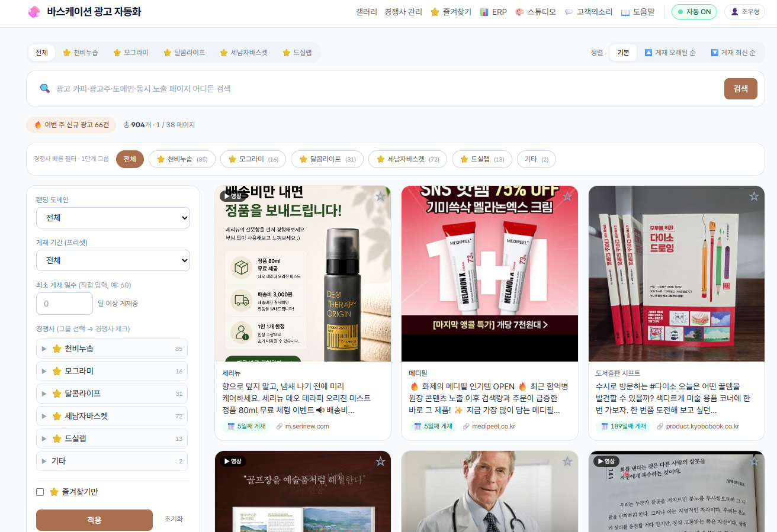This screenshot has height=532, width=777.
Task: Expand the 달콤라이프 competitor group
Action: [x=112, y=394]
